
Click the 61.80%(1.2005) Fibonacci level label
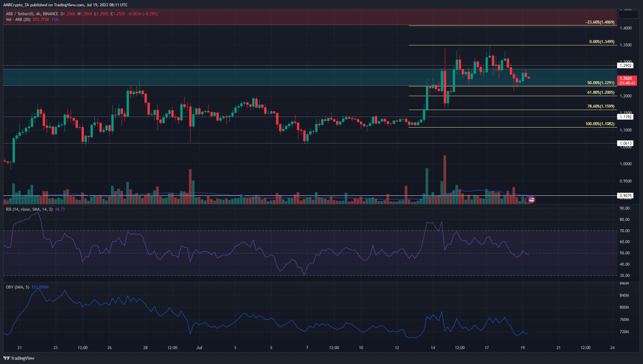pyautogui.click(x=601, y=92)
